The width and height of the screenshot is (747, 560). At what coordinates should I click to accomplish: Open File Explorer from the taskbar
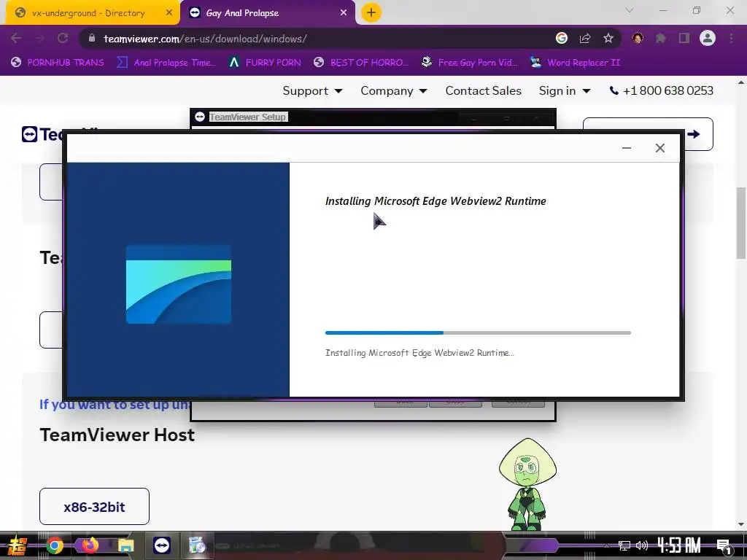coord(125,545)
